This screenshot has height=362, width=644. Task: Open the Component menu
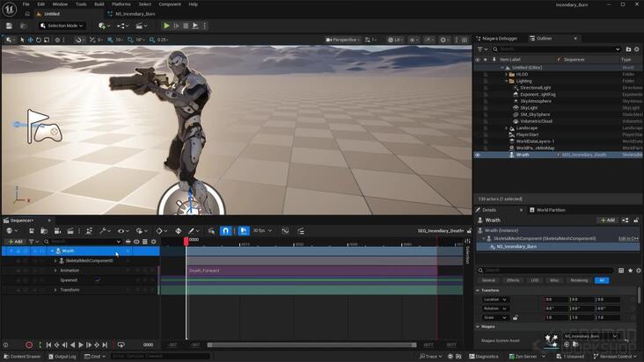170,4
